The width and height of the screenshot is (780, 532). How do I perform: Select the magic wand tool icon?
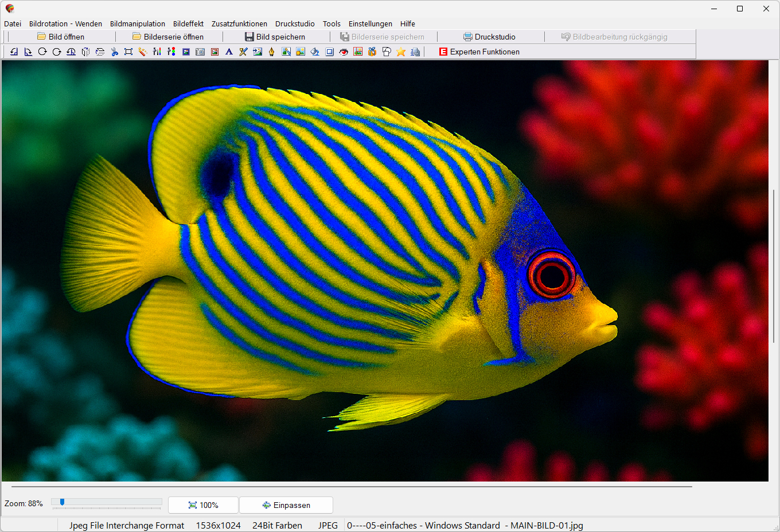(x=142, y=52)
